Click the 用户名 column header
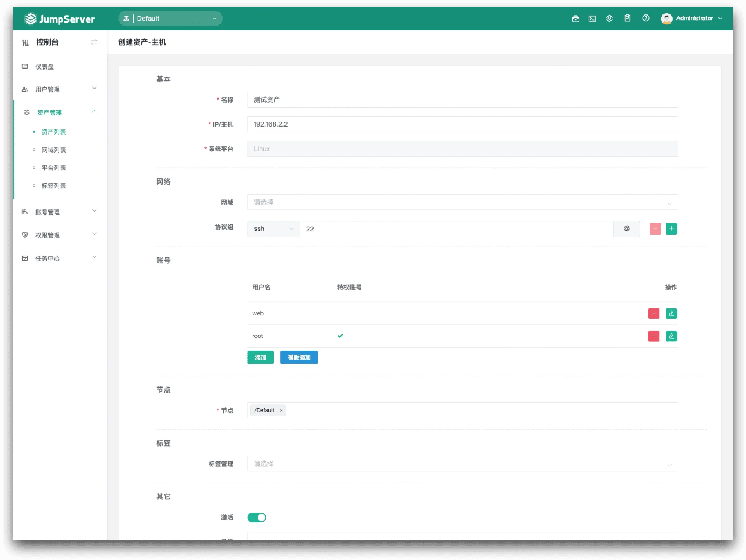Image resolution: width=746 pixels, height=560 pixels. coord(261,287)
